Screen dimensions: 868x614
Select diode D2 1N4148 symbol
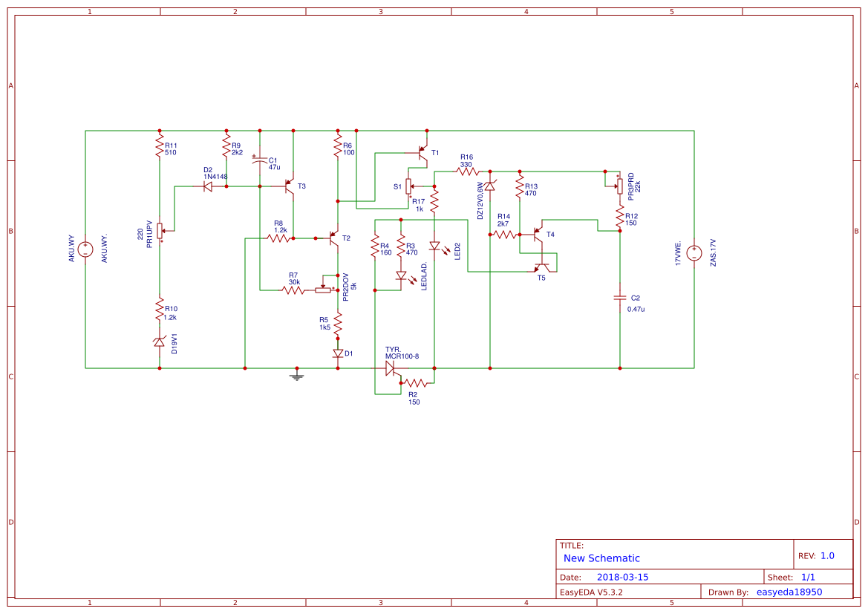(209, 186)
